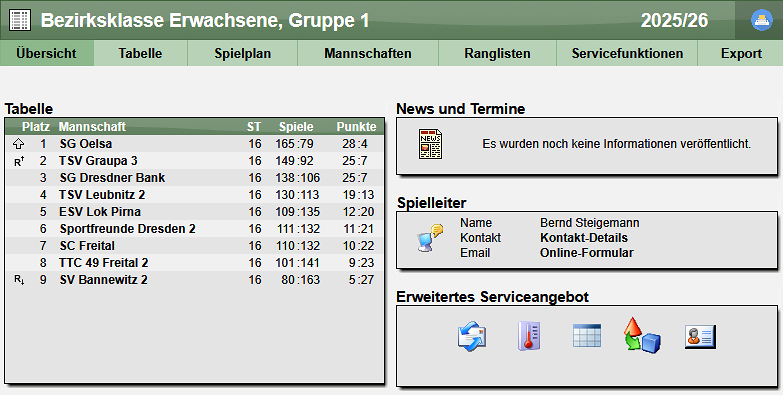Click the Mannschaft column header
Image resolution: width=783 pixels, height=395 pixels.
92,127
